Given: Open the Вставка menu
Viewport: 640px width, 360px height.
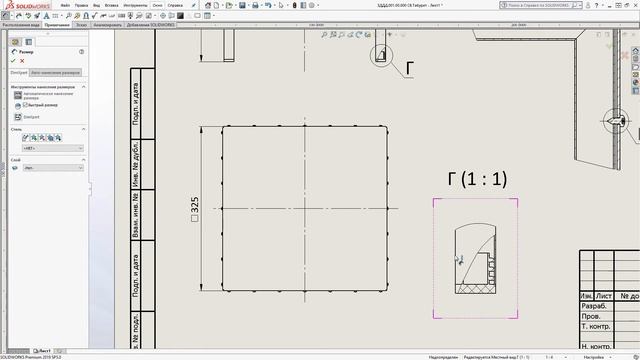Looking at the screenshot, I should [111, 5].
